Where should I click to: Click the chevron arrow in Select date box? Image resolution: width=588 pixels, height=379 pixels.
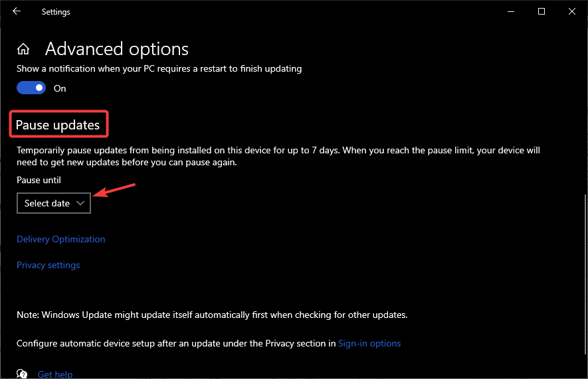click(x=80, y=203)
